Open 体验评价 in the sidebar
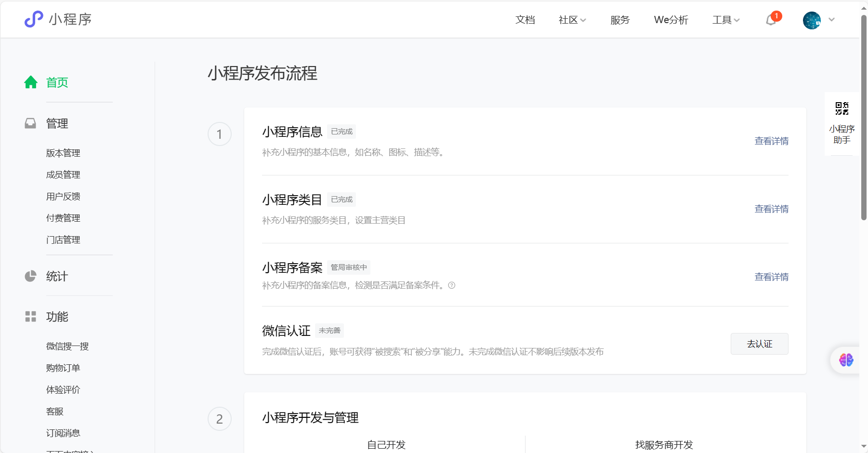Viewport: 868px width, 453px height. 63,390
